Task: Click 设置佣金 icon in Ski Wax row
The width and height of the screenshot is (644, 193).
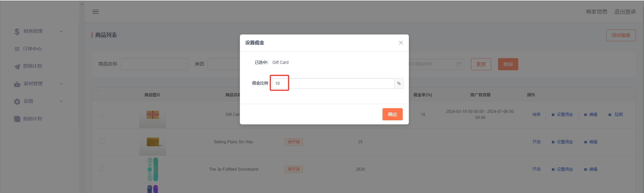Action: (553, 142)
